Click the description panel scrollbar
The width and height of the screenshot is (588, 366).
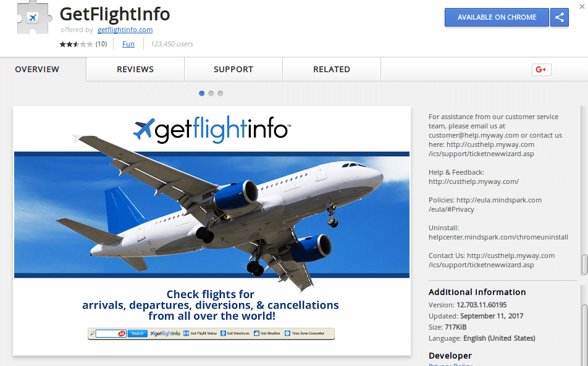[x=584, y=265]
